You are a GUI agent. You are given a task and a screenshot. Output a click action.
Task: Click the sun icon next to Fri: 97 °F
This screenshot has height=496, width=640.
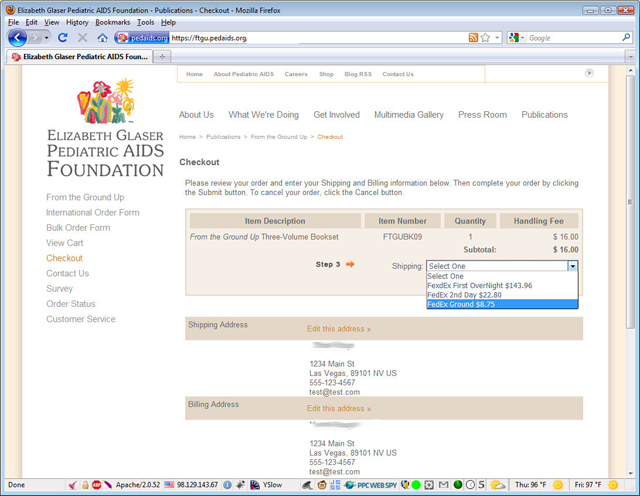pos(613,485)
